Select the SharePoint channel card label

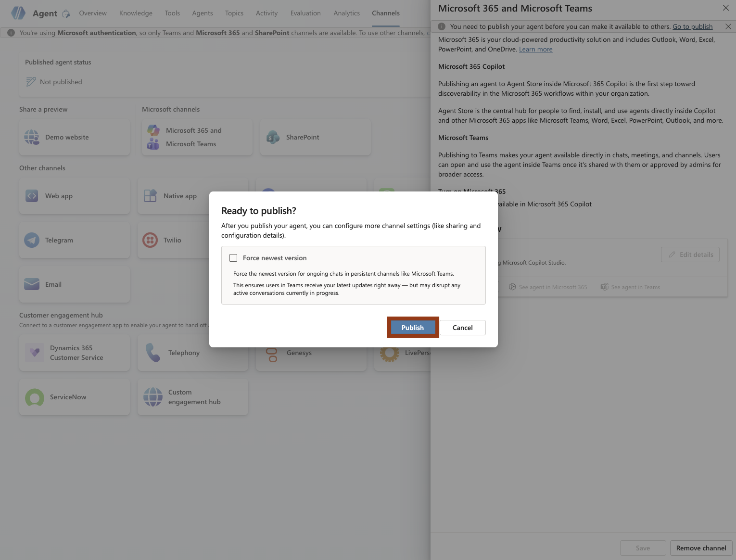(303, 137)
